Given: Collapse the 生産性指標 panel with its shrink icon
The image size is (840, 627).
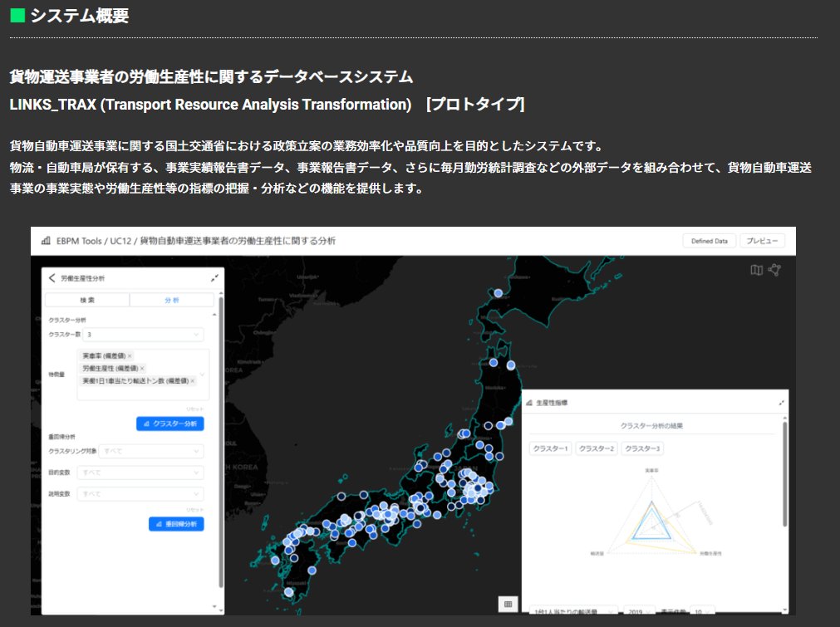Looking at the screenshot, I should coord(782,403).
